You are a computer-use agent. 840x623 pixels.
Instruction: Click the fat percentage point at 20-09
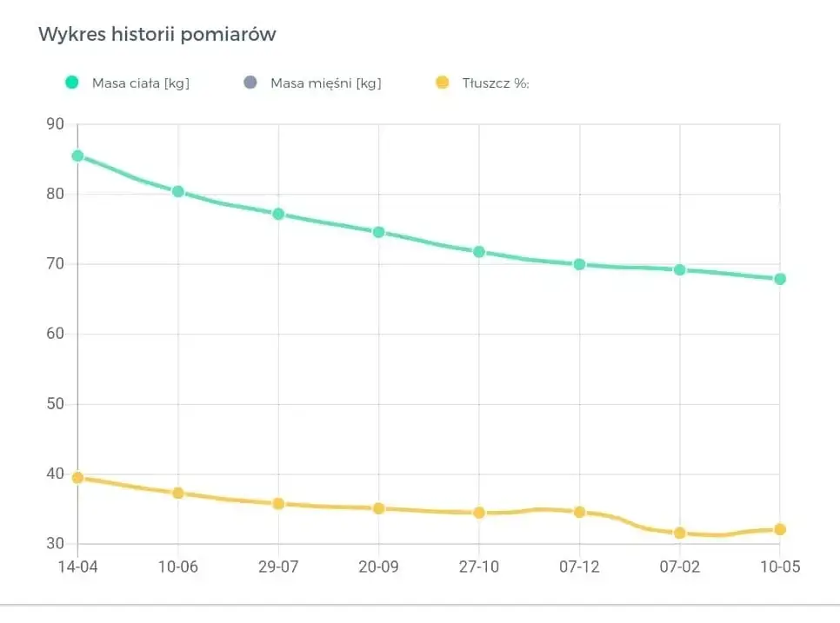(379, 508)
